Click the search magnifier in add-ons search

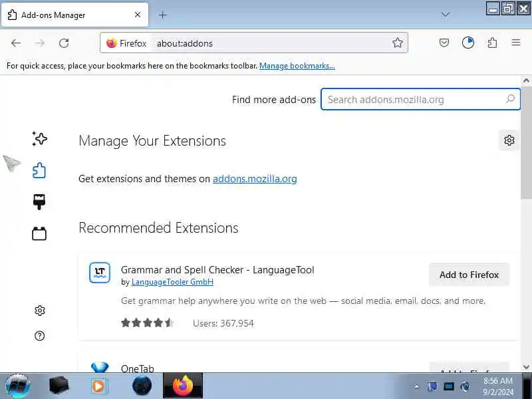click(510, 99)
